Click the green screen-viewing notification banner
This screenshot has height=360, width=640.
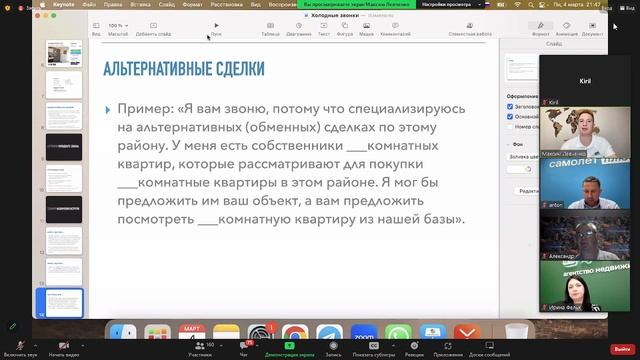click(357, 4)
